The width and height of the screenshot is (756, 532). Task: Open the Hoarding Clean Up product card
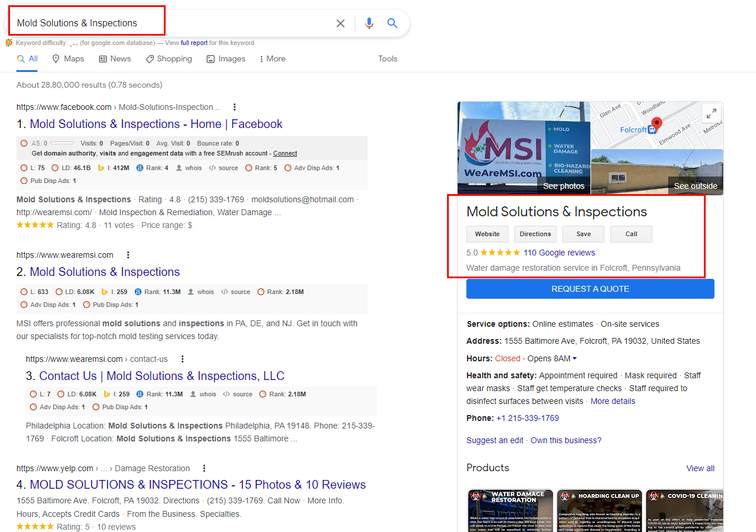coord(599,510)
